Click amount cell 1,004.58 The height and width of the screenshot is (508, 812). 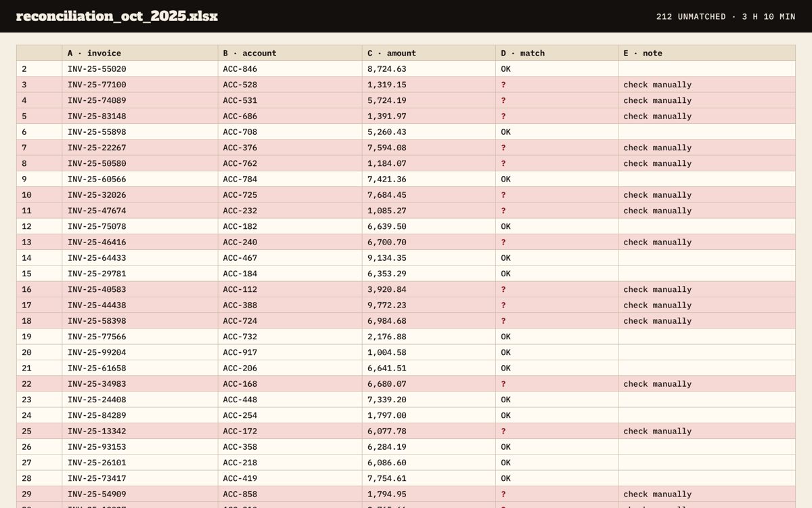pos(429,352)
